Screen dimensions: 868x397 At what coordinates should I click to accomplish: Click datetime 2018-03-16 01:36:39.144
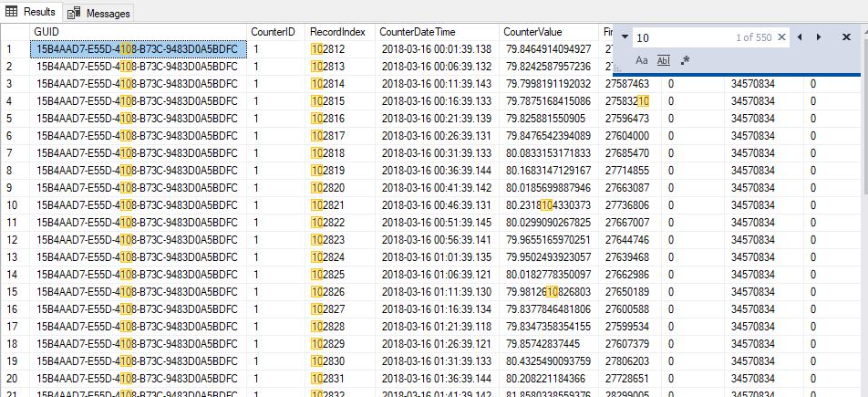click(x=437, y=378)
